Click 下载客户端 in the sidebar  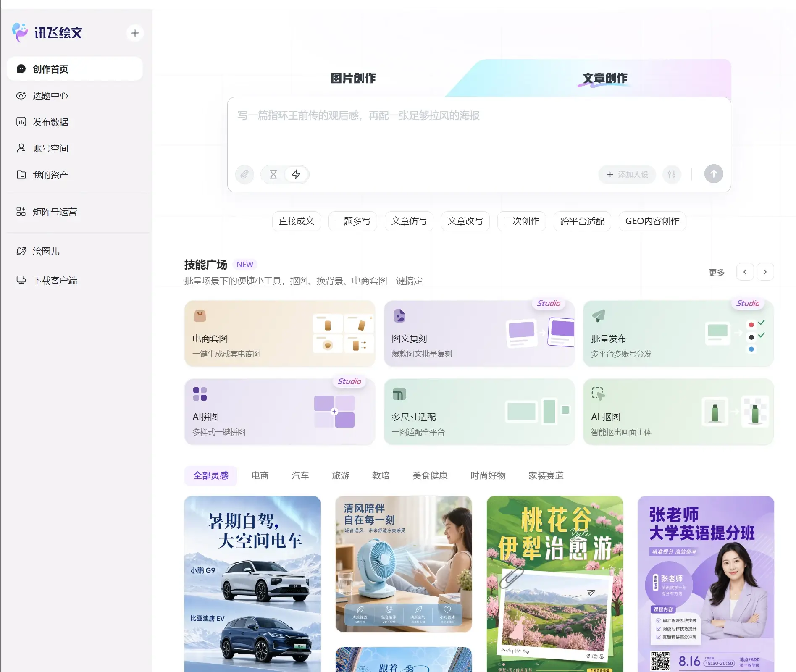(75, 280)
